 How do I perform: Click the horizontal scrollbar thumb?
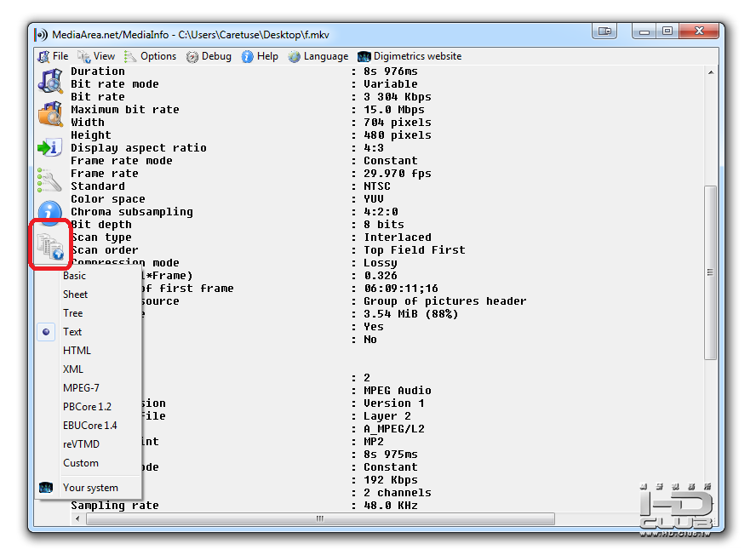pos(320,519)
